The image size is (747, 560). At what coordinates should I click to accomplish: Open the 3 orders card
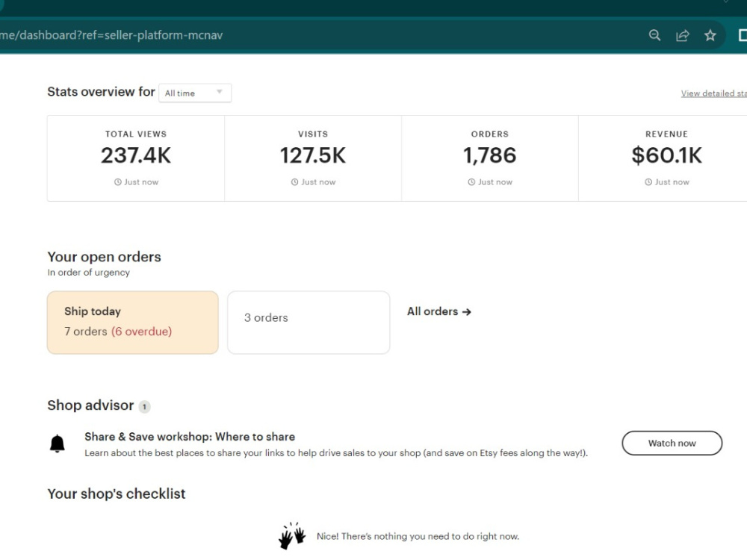click(x=309, y=323)
